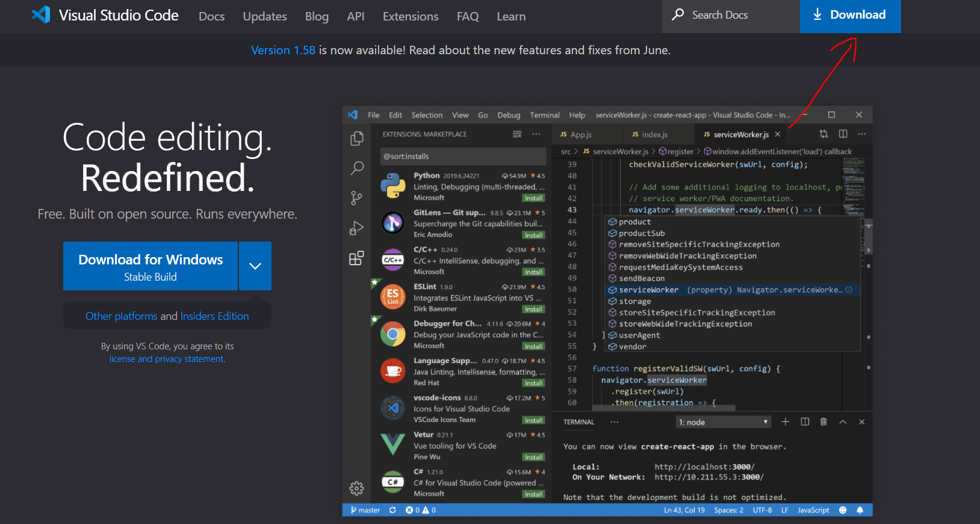Click the Python extension icon

pyautogui.click(x=393, y=186)
